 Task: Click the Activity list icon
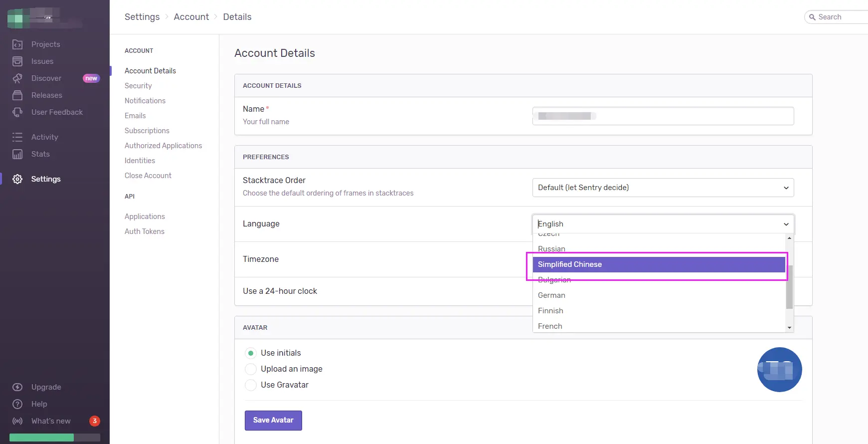tap(17, 137)
